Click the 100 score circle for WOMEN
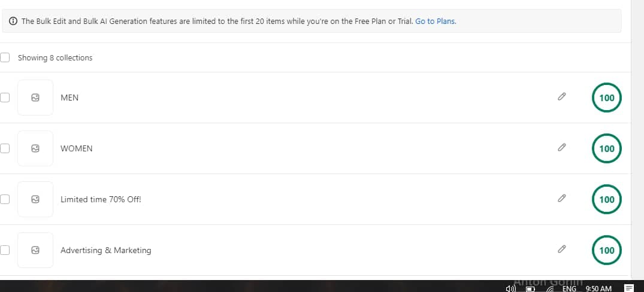The image size is (644, 292). tap(607, 148)
